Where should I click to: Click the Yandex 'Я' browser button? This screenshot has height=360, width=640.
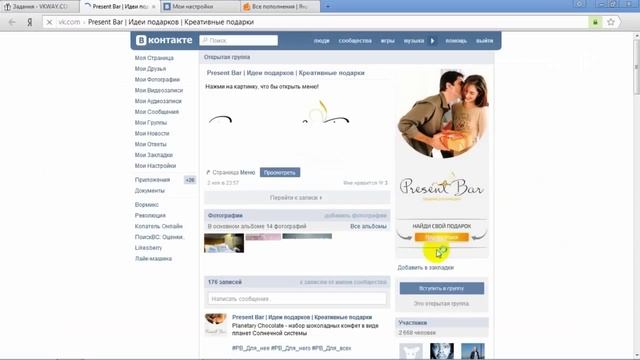pos(29,22)
